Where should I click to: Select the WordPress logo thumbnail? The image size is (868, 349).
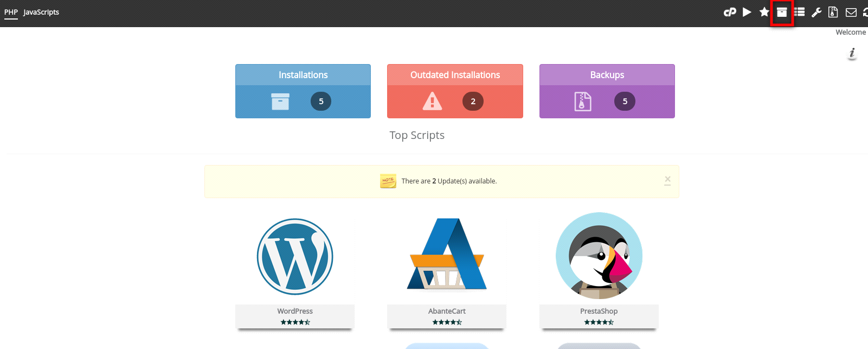click(x=295, y=256)
